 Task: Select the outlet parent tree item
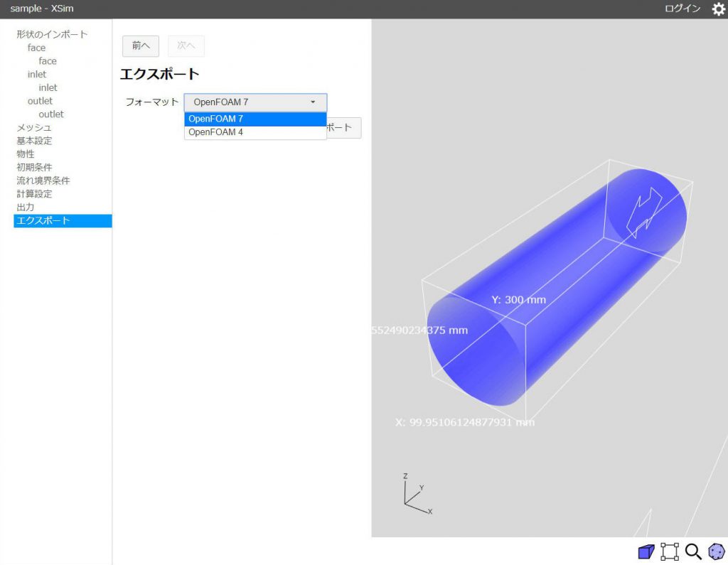point(40,101)
